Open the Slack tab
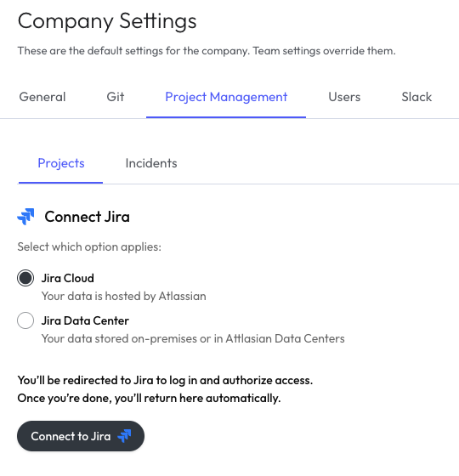Viewport: 459px width, 476px height. [416, 97]
